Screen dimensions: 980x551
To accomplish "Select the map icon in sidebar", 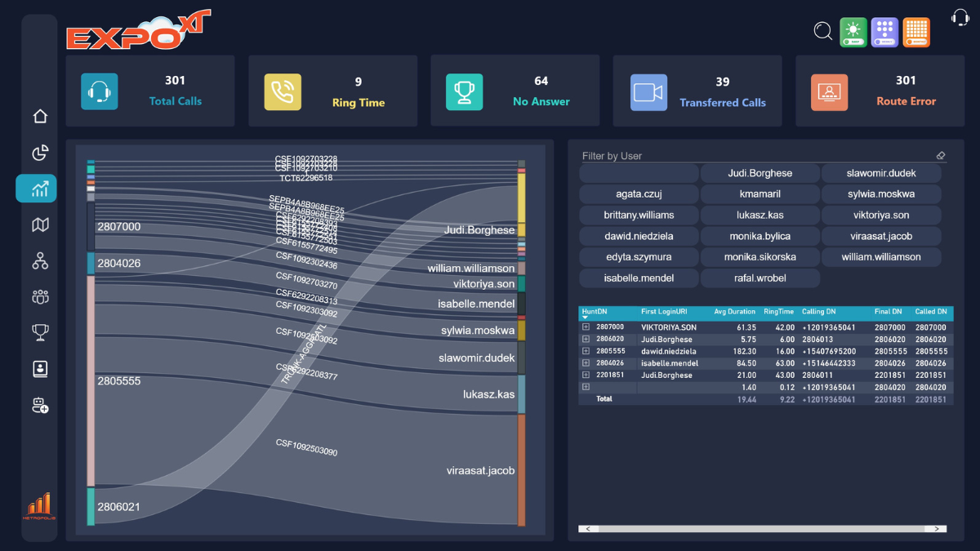I will tap(40, 224).
